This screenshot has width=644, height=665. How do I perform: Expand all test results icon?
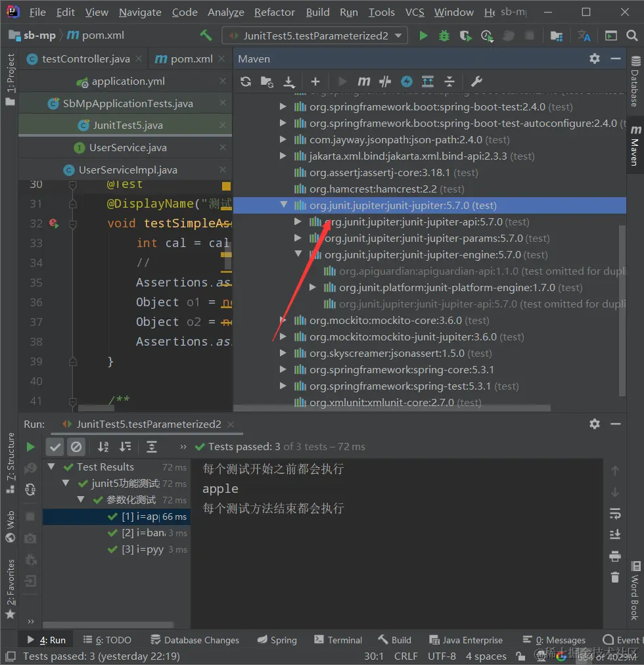click(151, 447)
